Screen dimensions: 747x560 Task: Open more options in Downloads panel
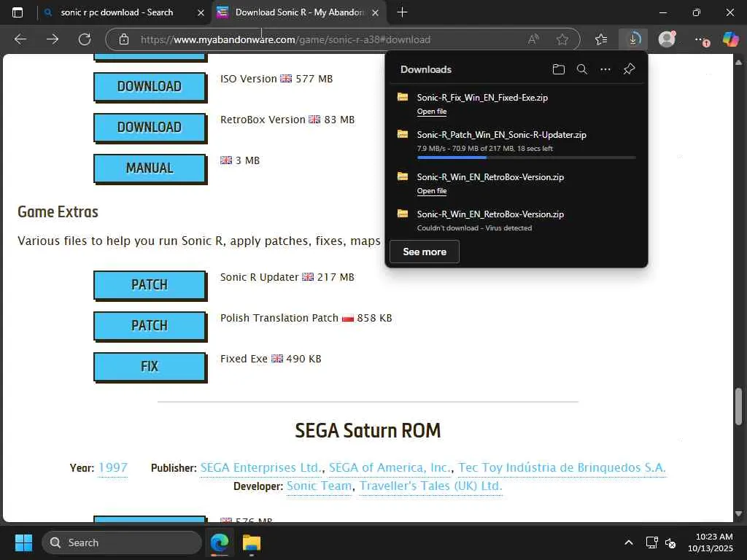[x=605, y=69]
